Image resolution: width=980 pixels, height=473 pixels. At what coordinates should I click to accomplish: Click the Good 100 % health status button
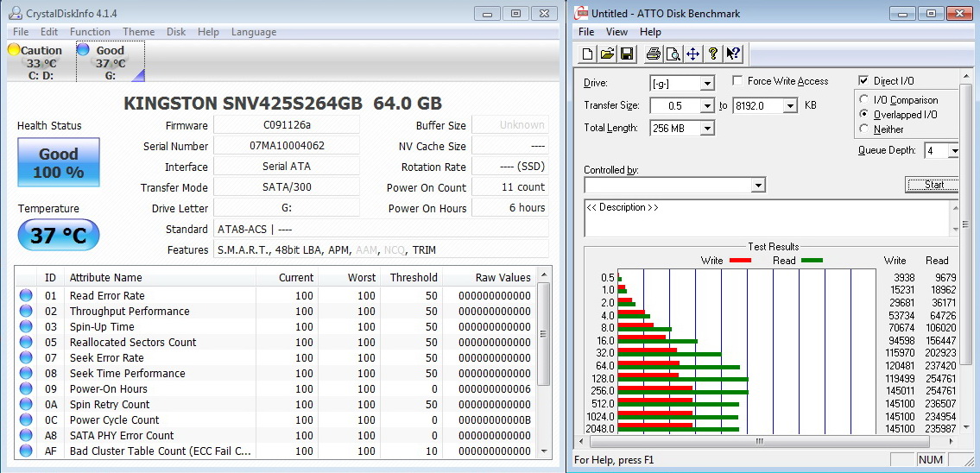point(59,162)
